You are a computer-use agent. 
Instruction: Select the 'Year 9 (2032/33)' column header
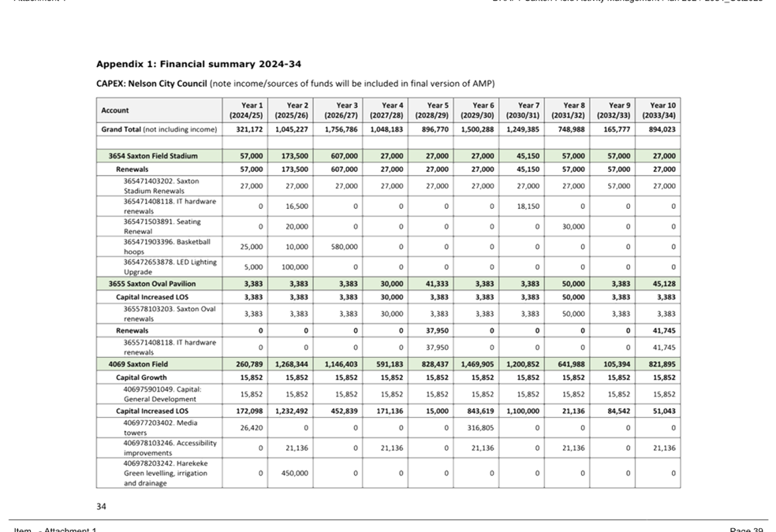[614, 110]
